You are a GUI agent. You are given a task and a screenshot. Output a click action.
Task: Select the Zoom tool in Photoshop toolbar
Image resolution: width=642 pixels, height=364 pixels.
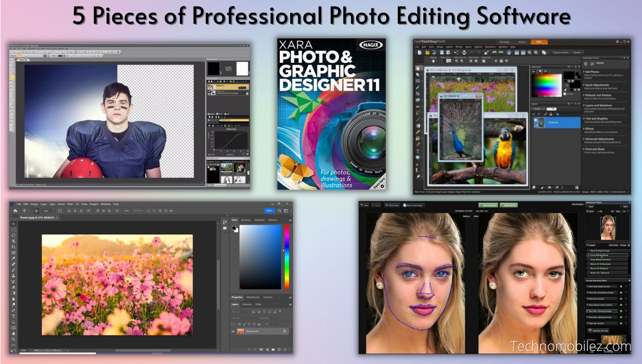coord(14,339)
